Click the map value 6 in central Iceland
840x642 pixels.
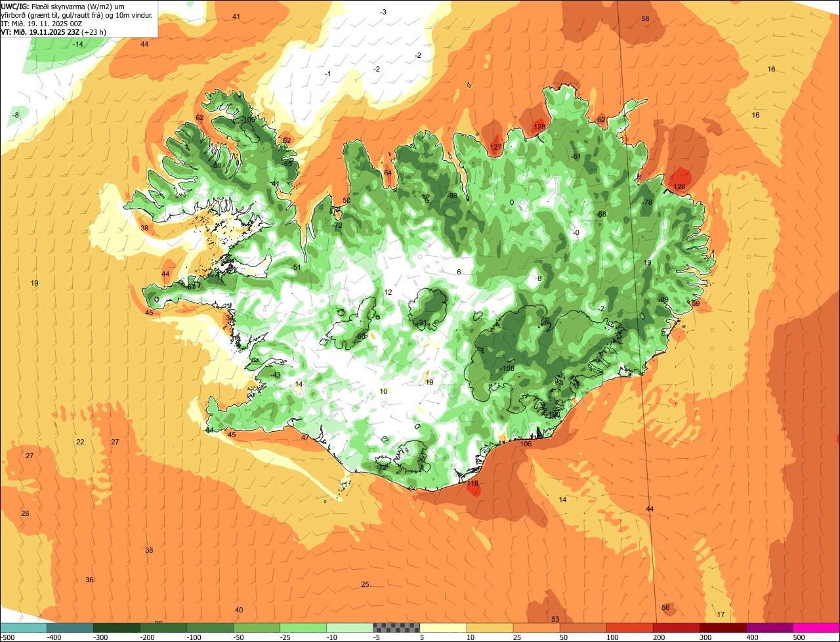459,272
